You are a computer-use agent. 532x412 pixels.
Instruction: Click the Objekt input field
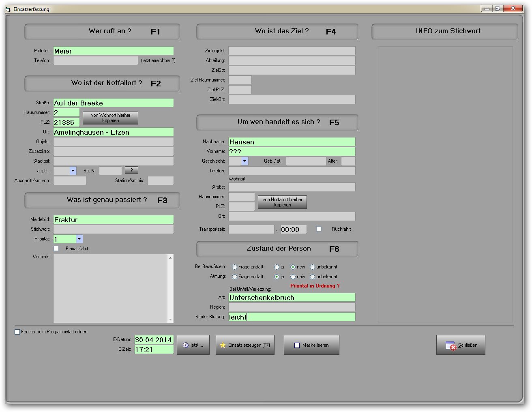pyautogui.click(x=114, y=142)
